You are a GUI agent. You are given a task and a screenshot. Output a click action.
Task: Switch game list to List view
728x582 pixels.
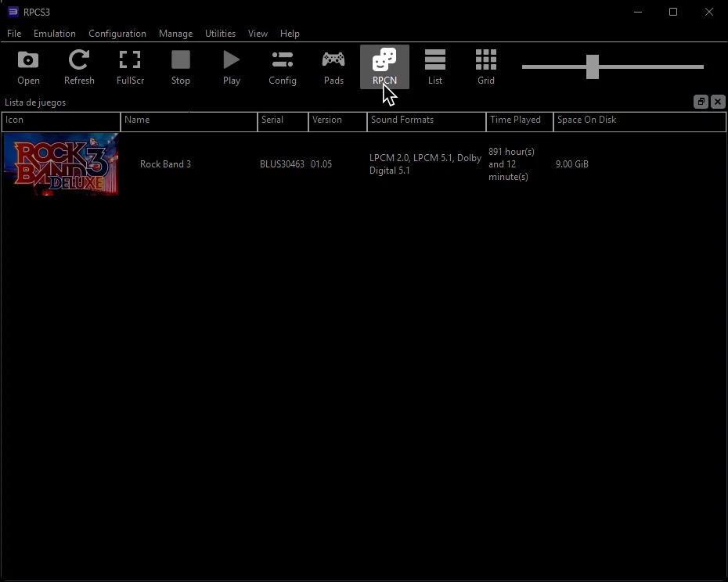pos(435,66)
